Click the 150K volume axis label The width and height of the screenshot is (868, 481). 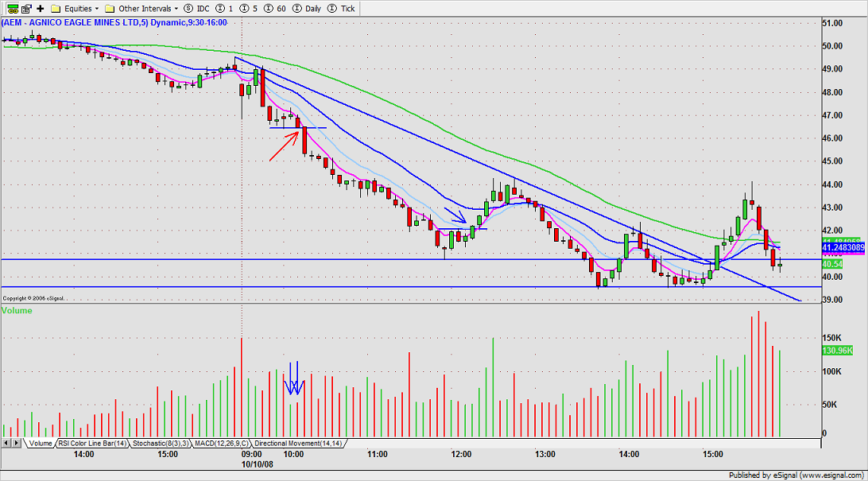(x=832, y=338)
